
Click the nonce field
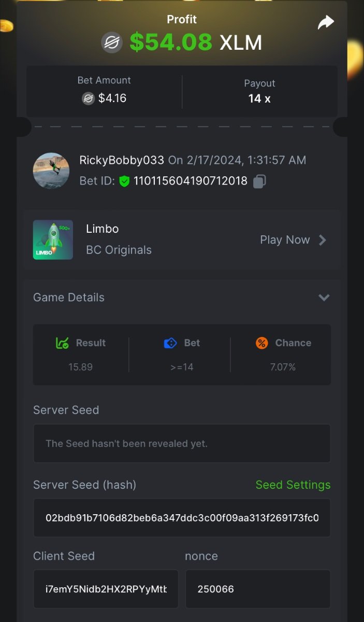coord(258,589)
